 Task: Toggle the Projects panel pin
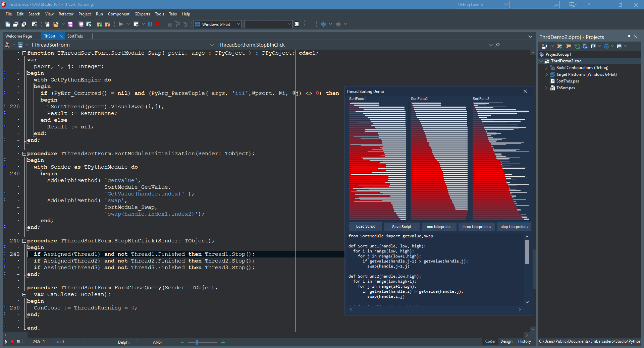(x=629, y=37)
